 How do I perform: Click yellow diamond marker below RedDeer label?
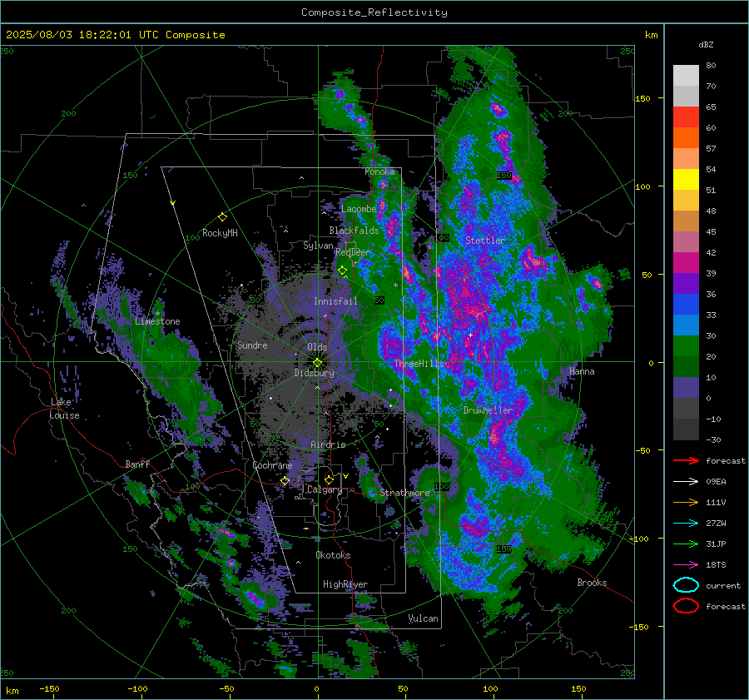point(342,271)
